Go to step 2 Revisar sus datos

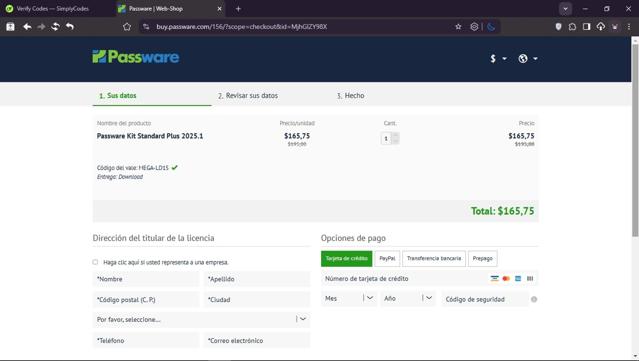coord(248,96)
